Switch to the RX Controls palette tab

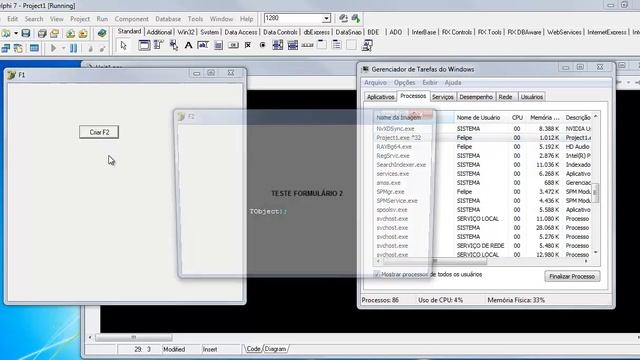(457, 32)
